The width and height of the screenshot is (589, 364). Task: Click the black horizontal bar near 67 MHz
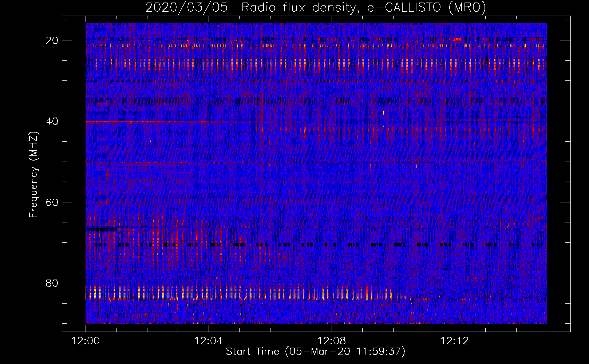click(x=102, y=229)
